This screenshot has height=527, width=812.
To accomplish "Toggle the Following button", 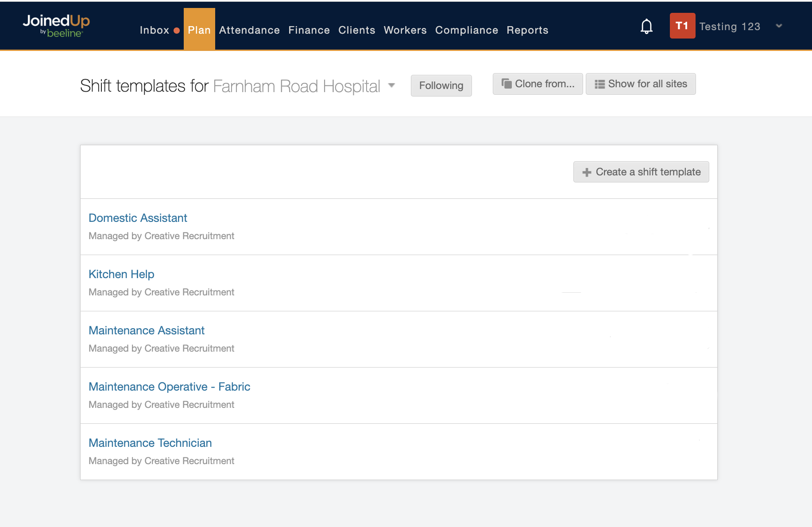I will pos(441,85).
